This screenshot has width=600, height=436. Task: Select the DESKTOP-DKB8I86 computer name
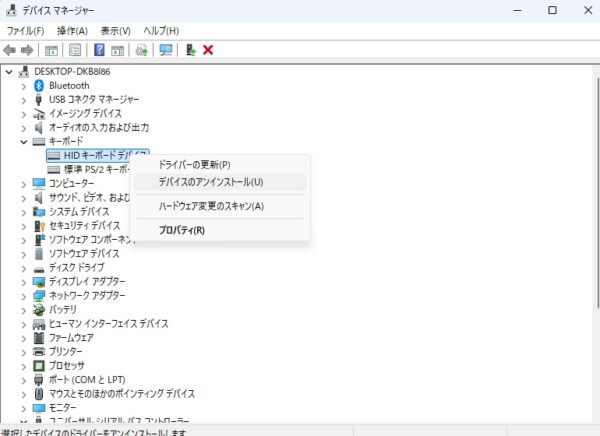(x=72, y=72)
